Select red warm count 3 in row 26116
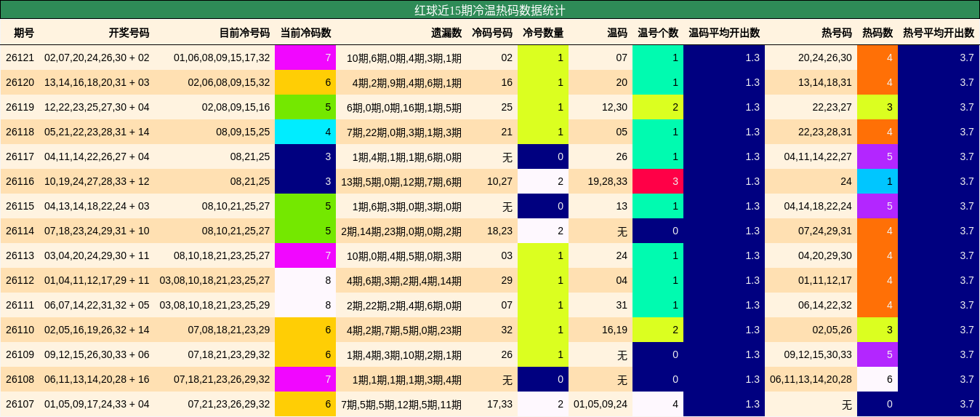Viewport: 980px width, 417px height. pos(658,181)
